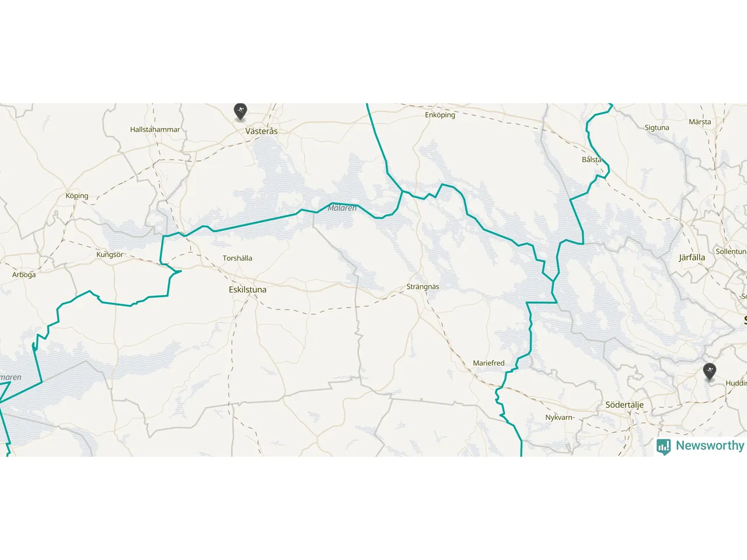Open the Newsworthy text link

[x=710, y=446]
